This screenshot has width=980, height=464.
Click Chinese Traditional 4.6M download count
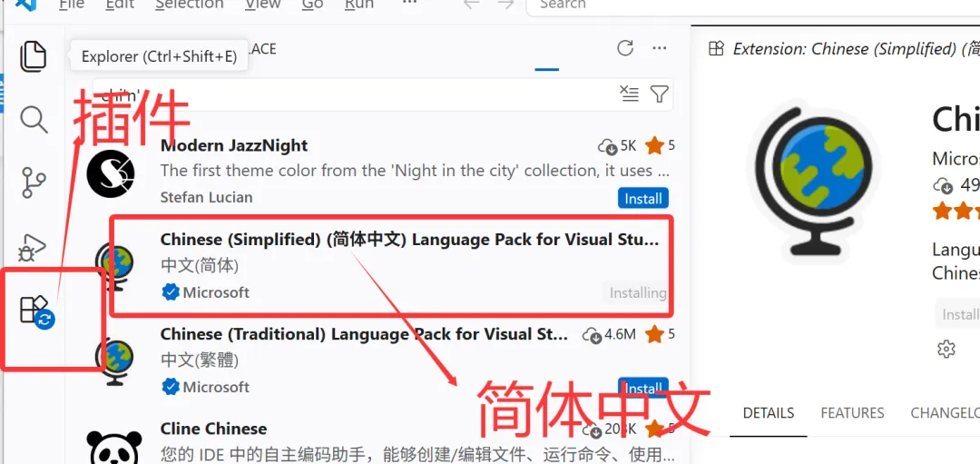click(x=610, y=334)
